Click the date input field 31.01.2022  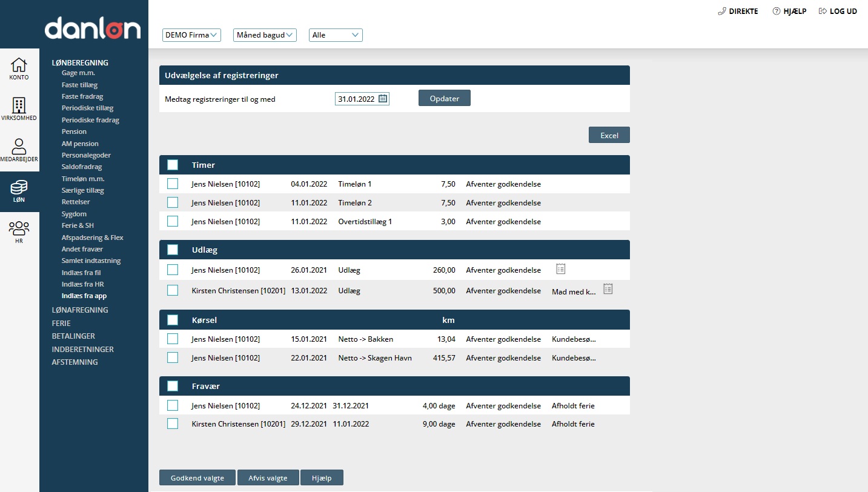click(356, 99)
